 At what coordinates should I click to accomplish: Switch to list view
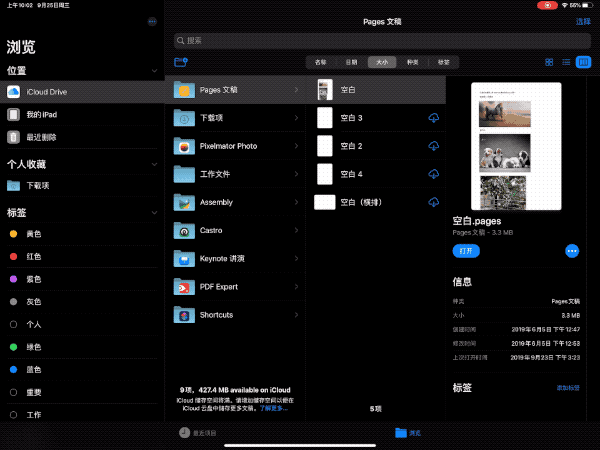click(x=566, y=62)
